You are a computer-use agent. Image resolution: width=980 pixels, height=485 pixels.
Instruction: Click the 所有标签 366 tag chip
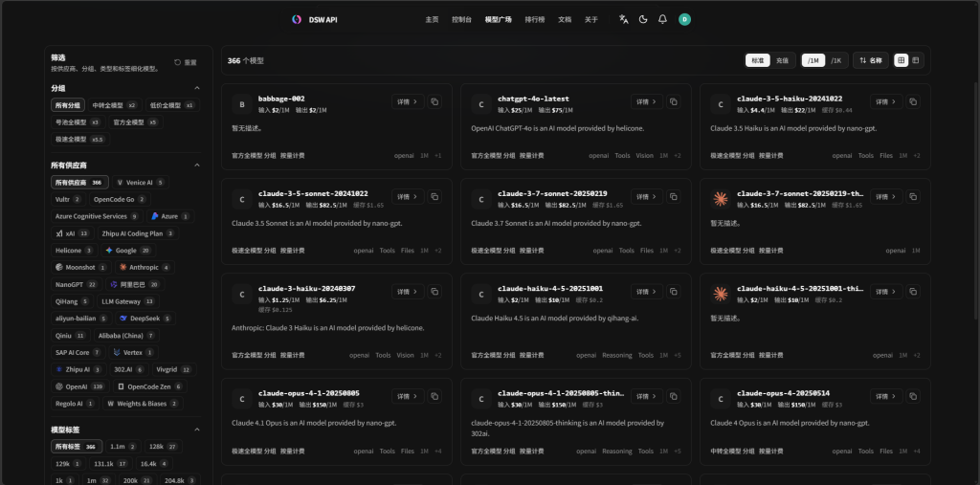77,447
